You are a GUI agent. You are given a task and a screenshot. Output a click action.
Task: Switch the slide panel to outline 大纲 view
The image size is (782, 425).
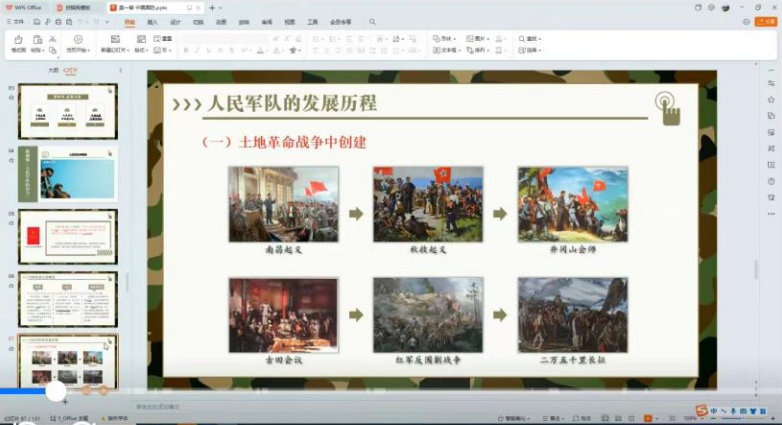[53, 70]
